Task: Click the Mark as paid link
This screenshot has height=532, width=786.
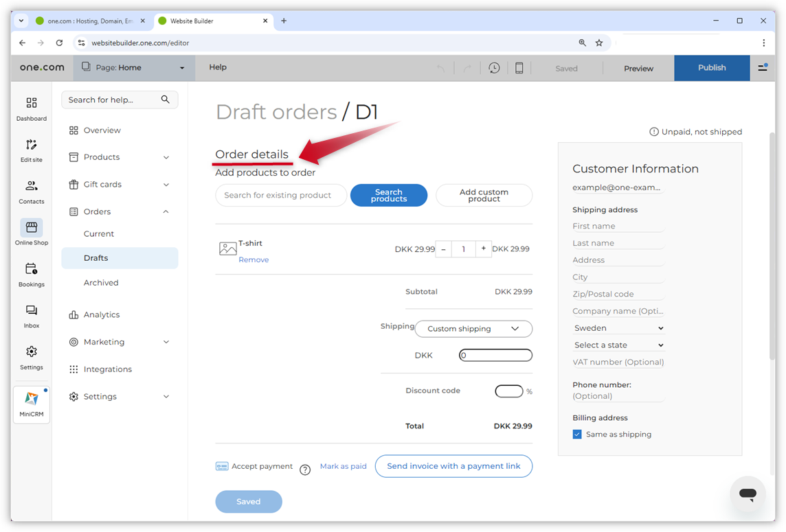Action: [343, 467]
